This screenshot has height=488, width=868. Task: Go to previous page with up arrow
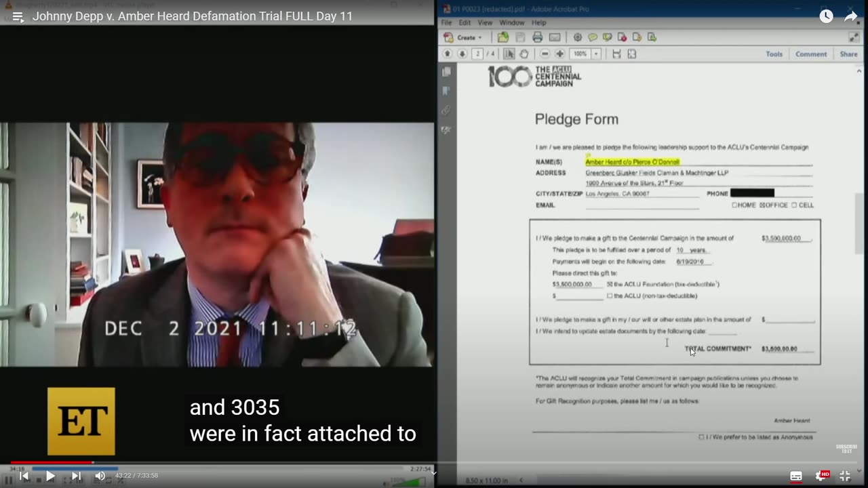[x=448, y=54]
